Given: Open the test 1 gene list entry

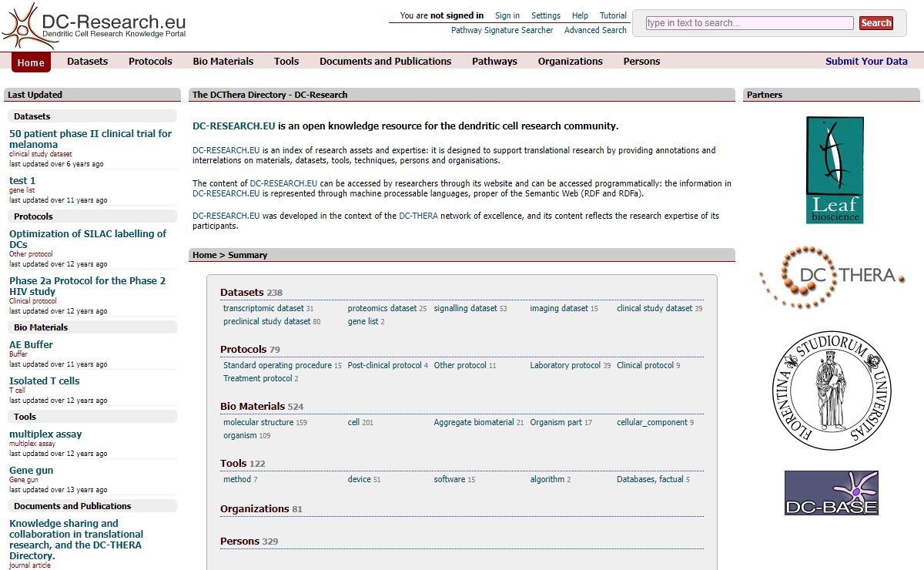Looking at the screenshot, I should pos(22,180).
